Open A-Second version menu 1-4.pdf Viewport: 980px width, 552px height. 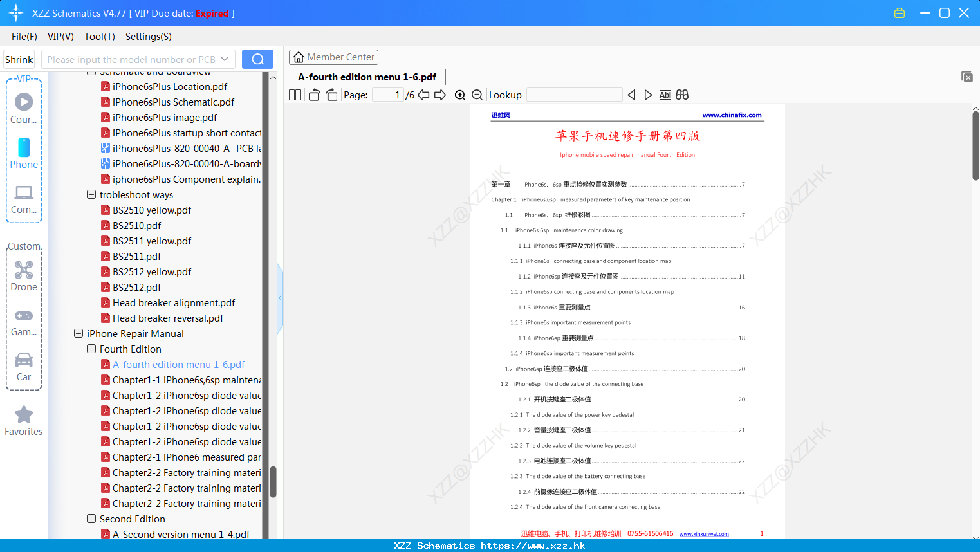[181, 534]
